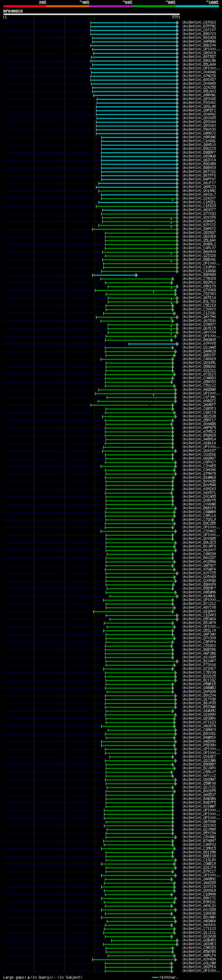Click UniRef100_P80030 label
The width and height of the screenshot is (222, 980).
pyautogui.click(x=199, y=129)
